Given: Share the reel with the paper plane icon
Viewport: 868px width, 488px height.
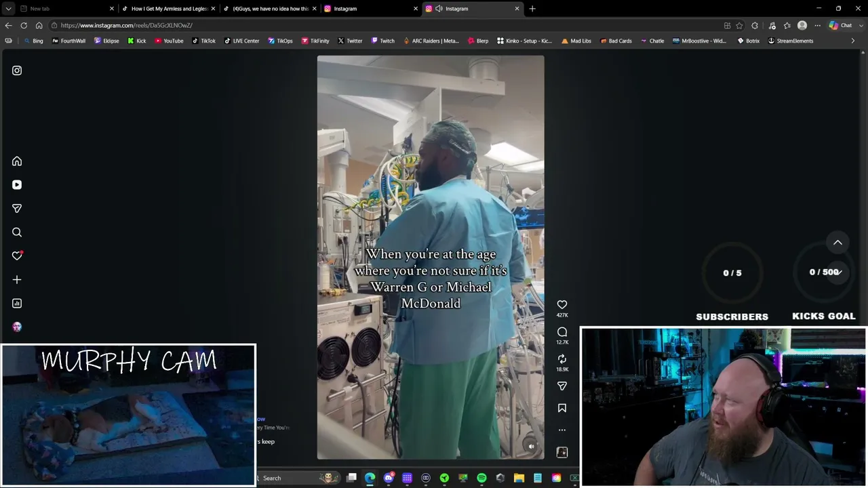Looking at the screenshot, I should click(562, 386).
